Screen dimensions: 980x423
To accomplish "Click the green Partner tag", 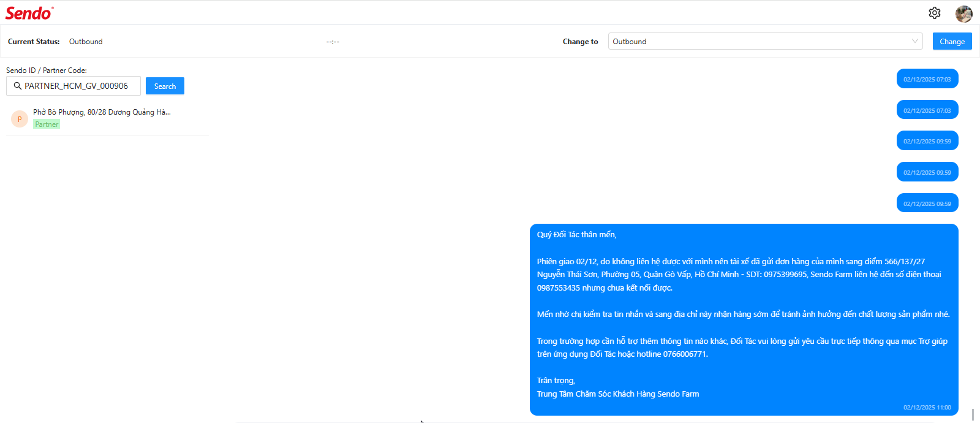I will pyautogui.click(x=47, y=124).
